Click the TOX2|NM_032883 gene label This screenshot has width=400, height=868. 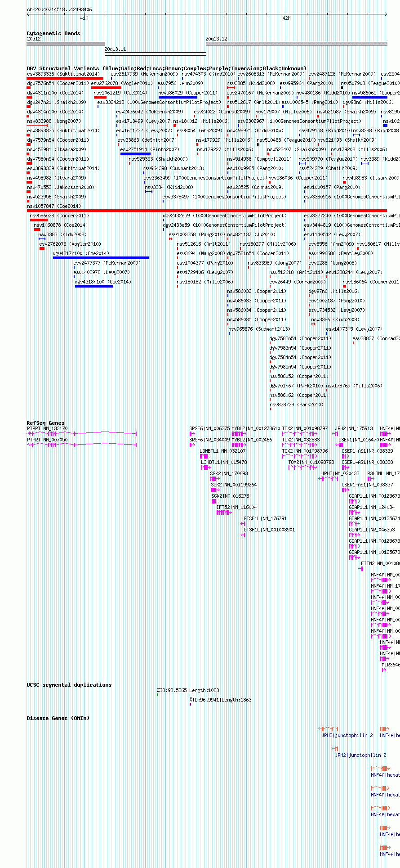coord(301,440)
